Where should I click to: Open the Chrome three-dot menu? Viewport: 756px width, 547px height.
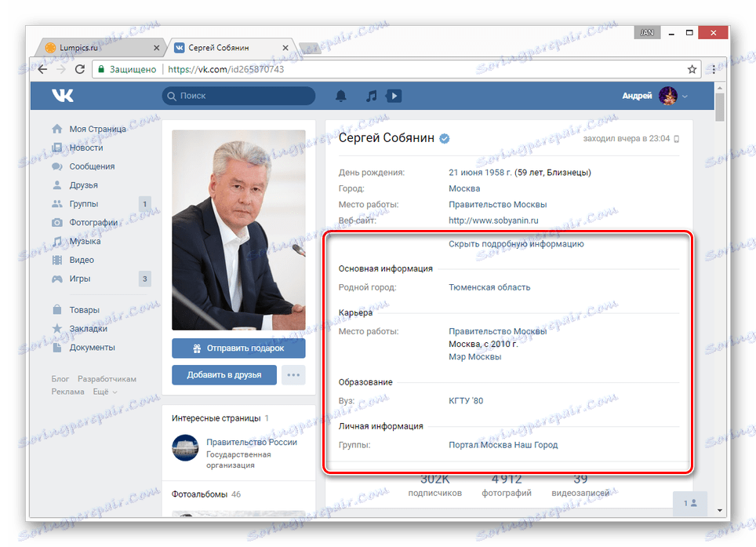(714, 70)
